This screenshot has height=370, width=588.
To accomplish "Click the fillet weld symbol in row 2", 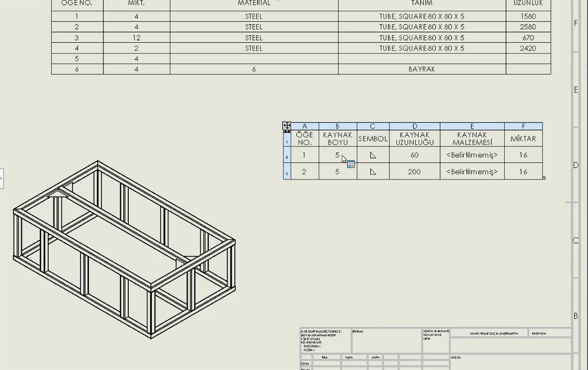I will (x=373, y=155).
